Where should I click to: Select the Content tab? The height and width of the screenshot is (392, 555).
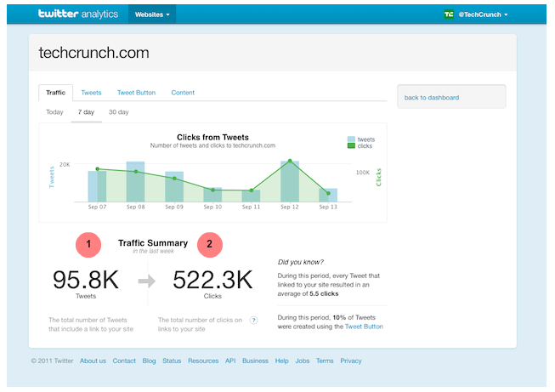coord(183,93)
